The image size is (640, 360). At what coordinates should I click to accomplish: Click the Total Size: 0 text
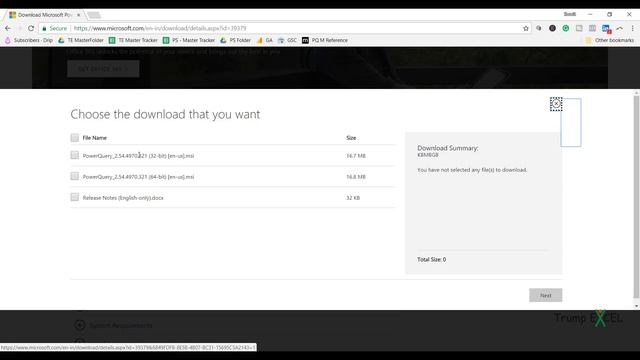click(x=431, y=260)
